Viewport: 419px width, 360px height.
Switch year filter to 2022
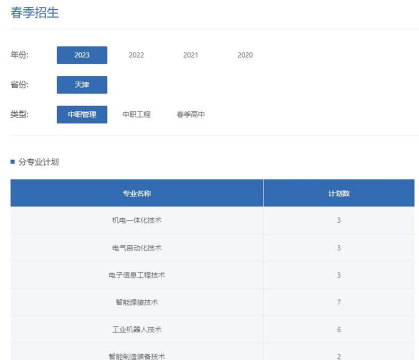(136, 55)
